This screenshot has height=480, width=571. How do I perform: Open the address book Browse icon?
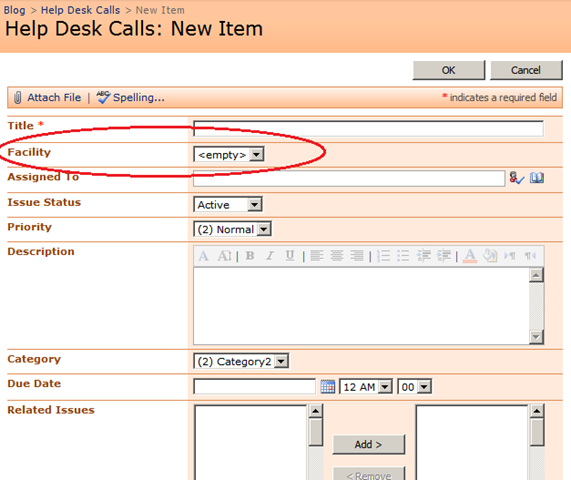click(537, 178)
